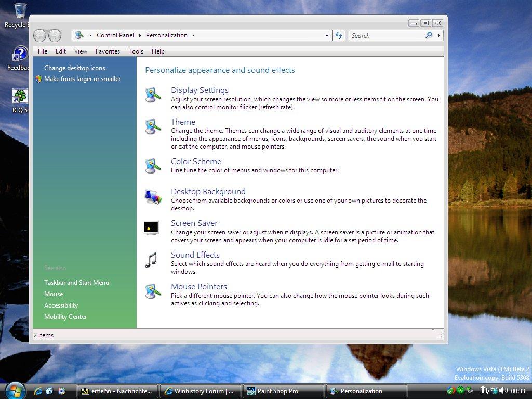Screen dimensions: 532x399
Task: Open the address bar history dropdown
Action: click(x=327, y=35)
